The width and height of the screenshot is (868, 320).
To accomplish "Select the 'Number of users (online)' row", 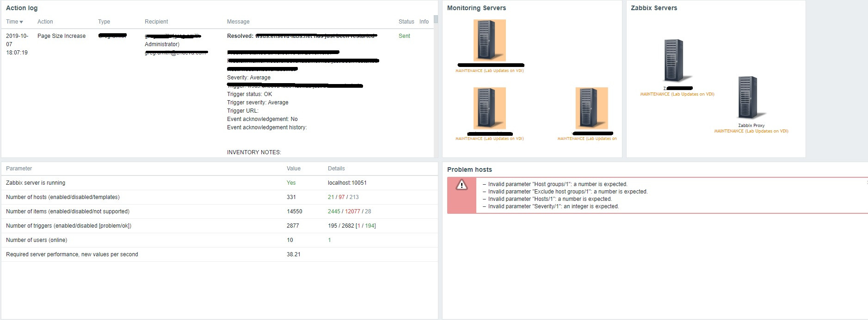I will click(x=220, y=240).
